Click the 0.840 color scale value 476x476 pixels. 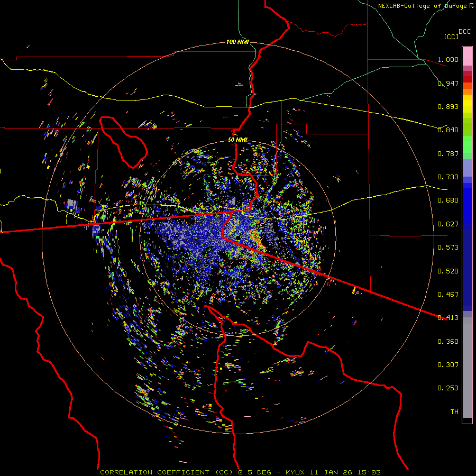point(448,130)
